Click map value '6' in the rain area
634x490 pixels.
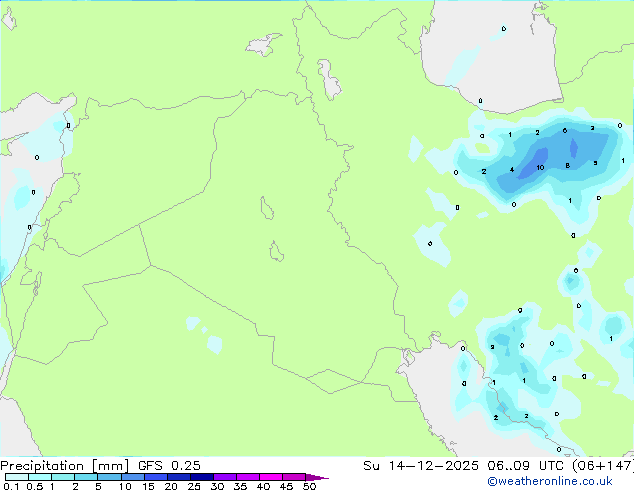pos(565,131)
